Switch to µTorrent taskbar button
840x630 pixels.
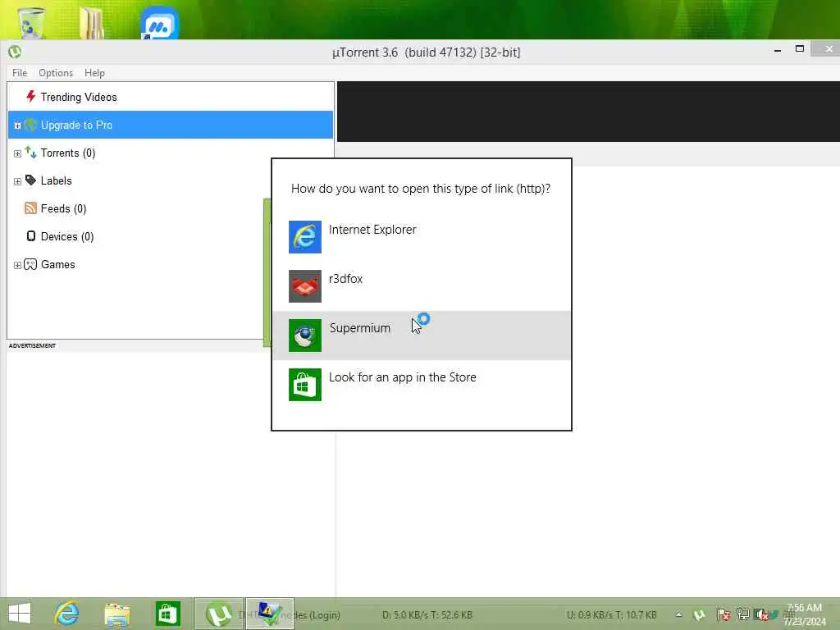pyautogui.click(x=219, y=614)
